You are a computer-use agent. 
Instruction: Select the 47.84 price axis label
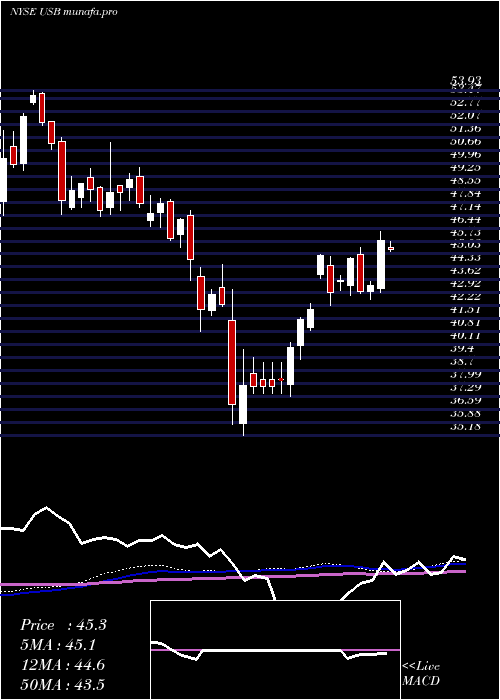tap(466, 194)
